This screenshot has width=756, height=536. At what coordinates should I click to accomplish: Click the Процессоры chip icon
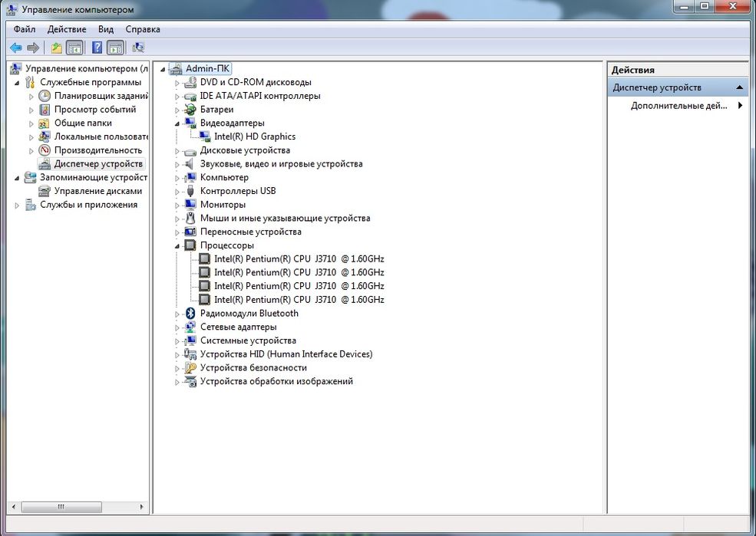[x=190, y=245]
